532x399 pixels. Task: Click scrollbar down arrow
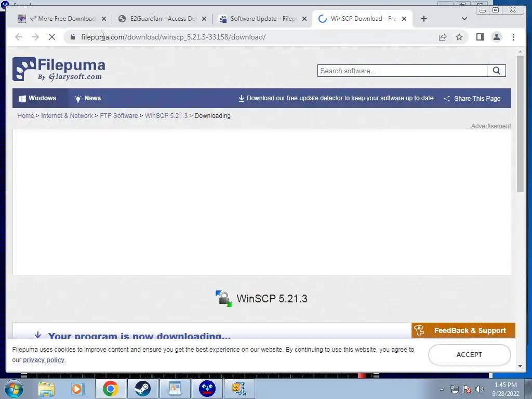click(520, 366)
